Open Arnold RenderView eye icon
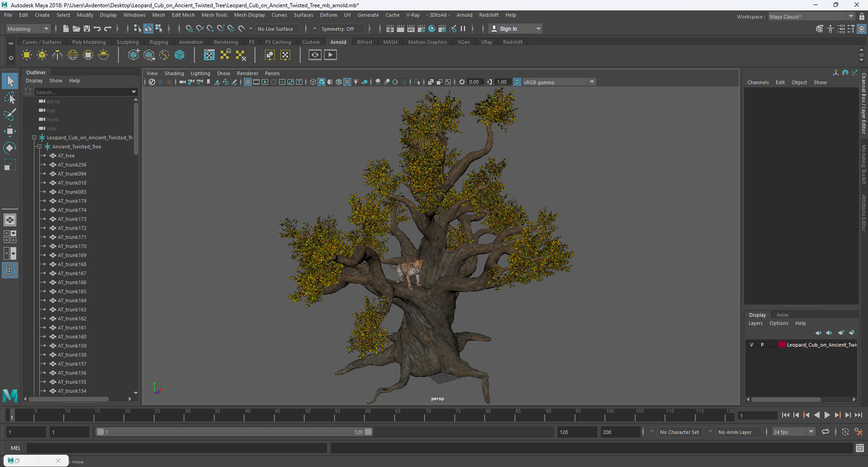The width and height of the screenshot is (868, 467). click(x=315, y=55)
